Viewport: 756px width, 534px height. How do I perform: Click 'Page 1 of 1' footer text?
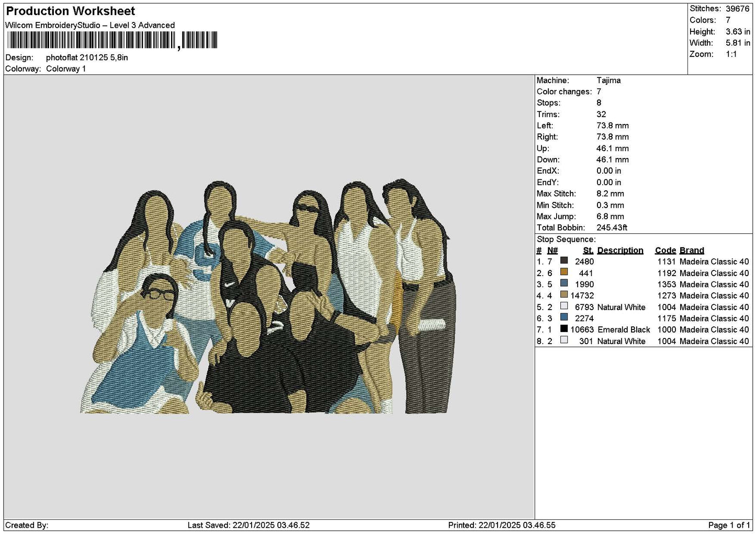pyautogui.click(x=729, y=525)
